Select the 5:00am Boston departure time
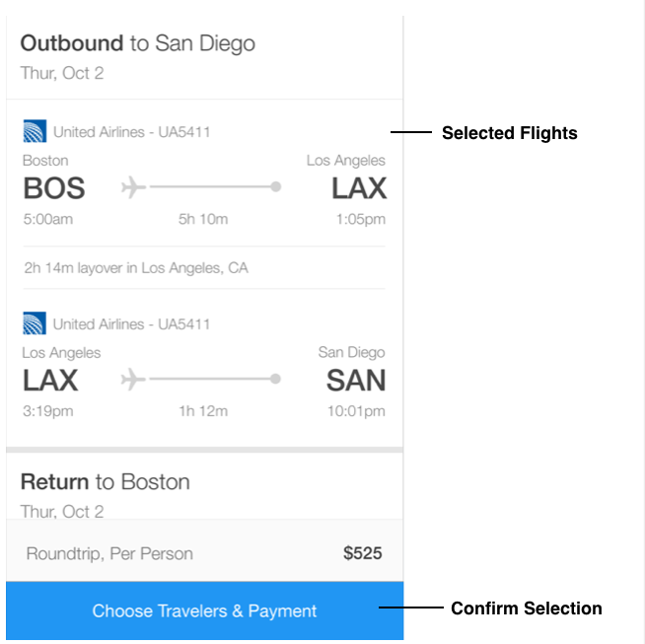 (x=48, y=219)
